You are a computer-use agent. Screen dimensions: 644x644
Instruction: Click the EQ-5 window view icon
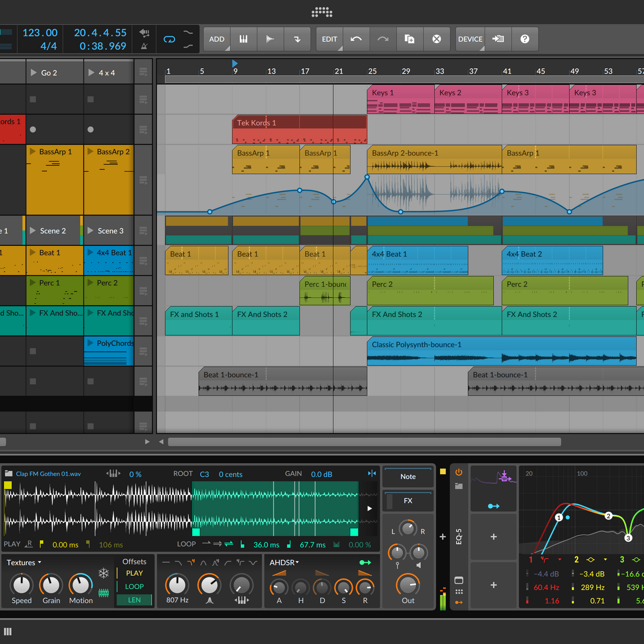[459, 580]
